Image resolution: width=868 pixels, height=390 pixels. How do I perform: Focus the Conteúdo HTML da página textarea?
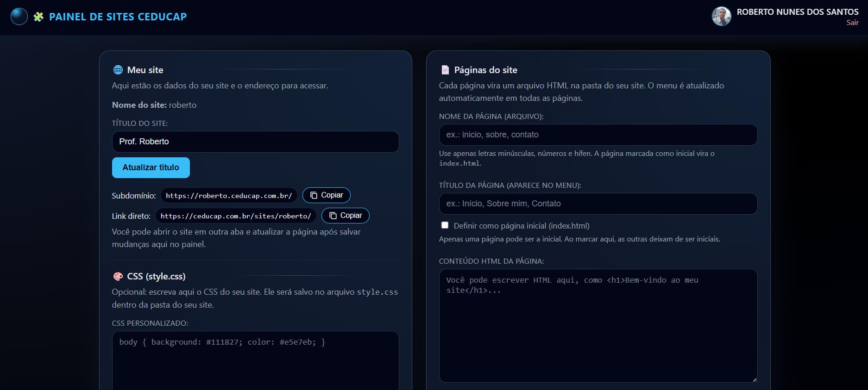(598, 326)
